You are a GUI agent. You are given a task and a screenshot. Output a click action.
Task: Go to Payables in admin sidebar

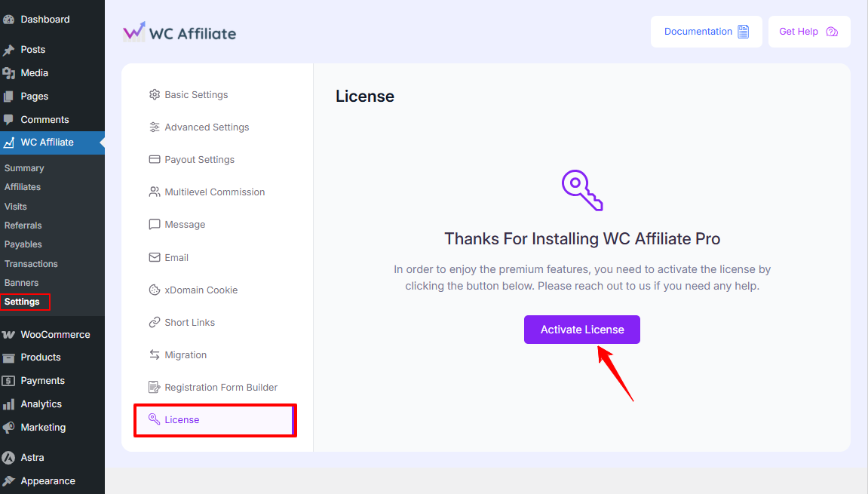pos(23,244)
